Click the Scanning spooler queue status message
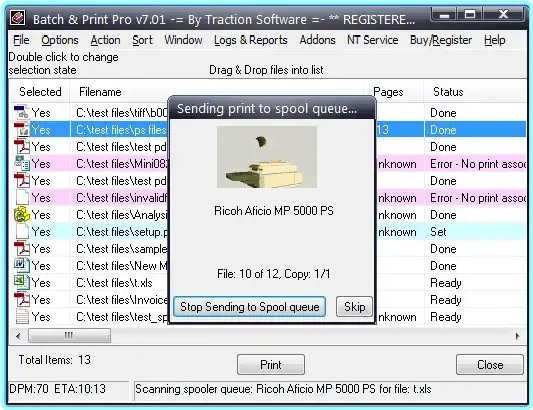 [283, 389]
